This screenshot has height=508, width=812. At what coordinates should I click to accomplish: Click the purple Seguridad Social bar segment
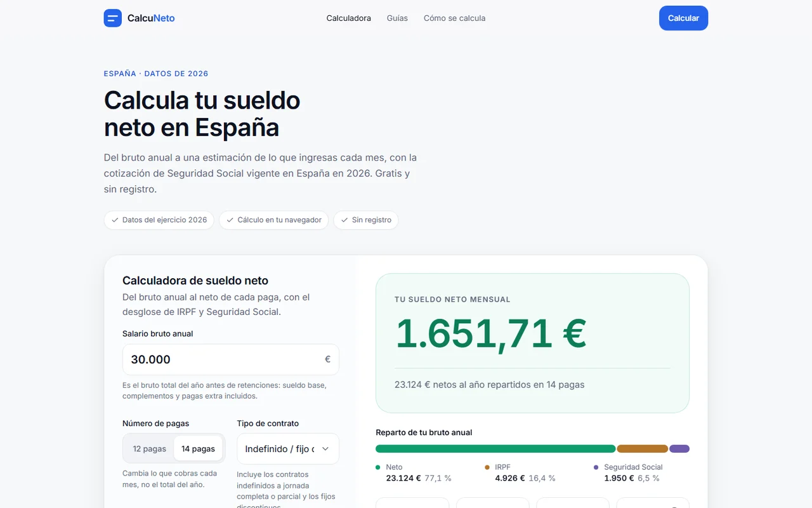[679, 448]
